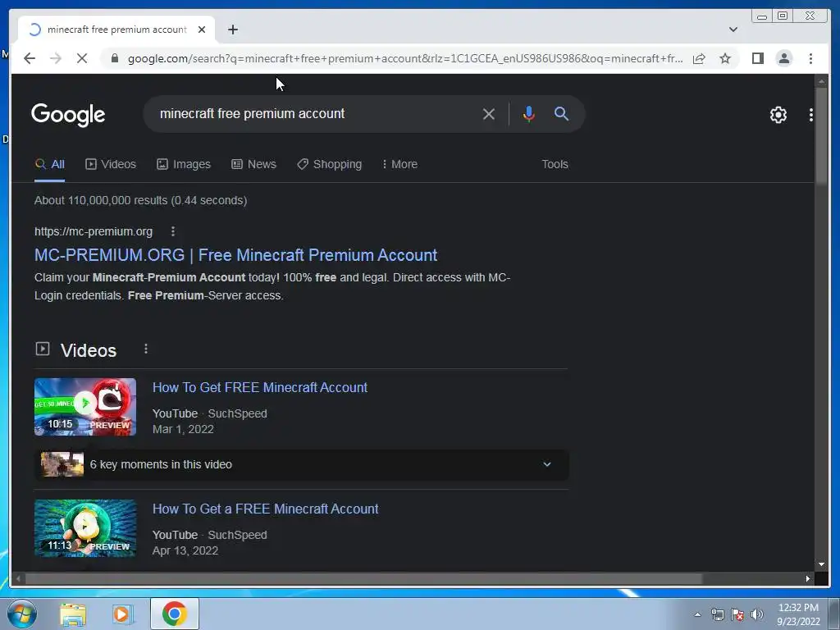Open the Chrome side panel

click(x=757, y=58)
